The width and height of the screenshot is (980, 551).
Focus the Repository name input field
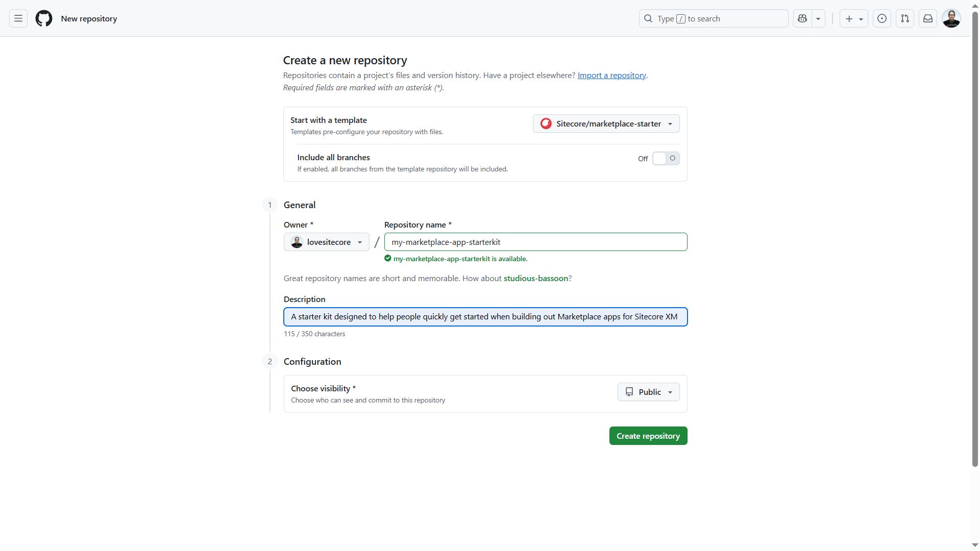(535, 242)
